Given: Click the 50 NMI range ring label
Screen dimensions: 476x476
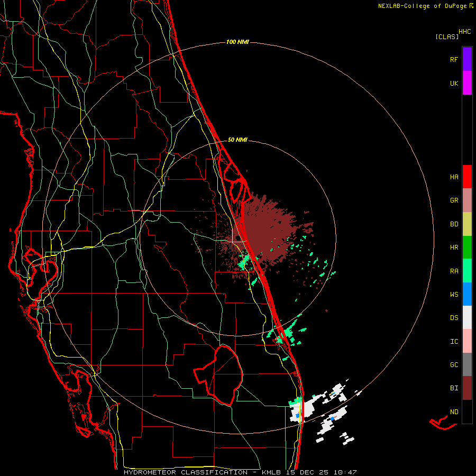Looking at the screenshot, I should coord(237,140).
